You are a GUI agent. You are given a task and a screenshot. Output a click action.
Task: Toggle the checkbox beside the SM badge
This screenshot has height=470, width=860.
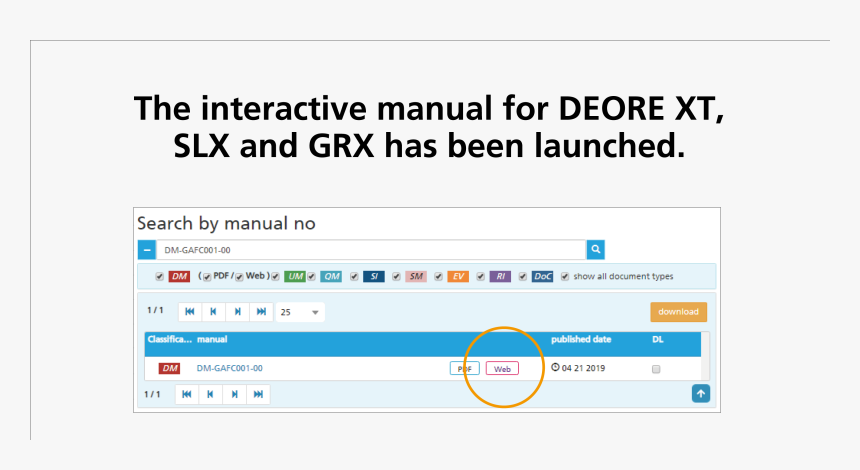pyautogui.click(x=396, y=276)
